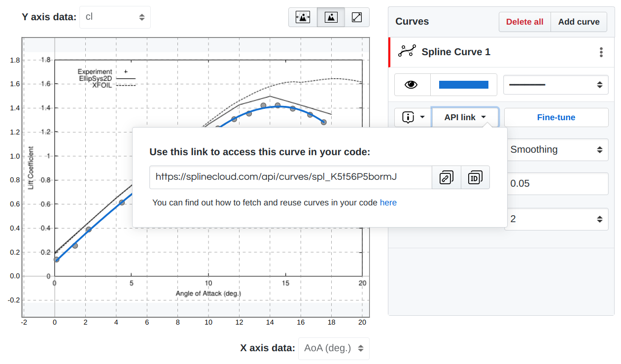Click the blue curve color swatch
621x364 pixels.
pyautogui.click(x=464, y=84)
